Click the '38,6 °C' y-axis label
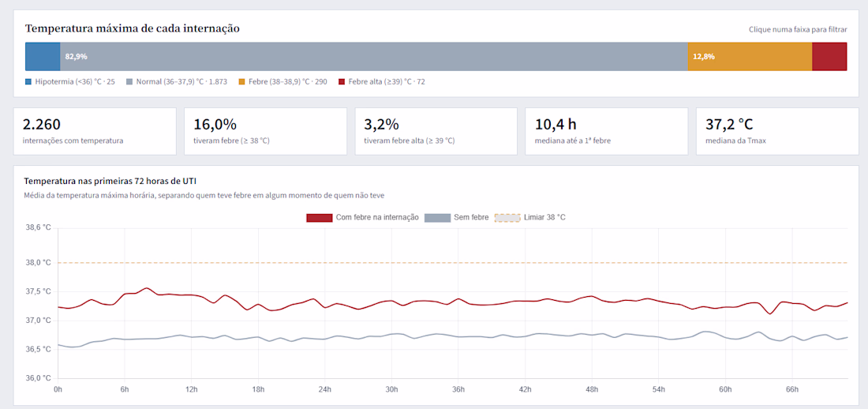Screen dimensions: 868x409 [x=37, y=227]
